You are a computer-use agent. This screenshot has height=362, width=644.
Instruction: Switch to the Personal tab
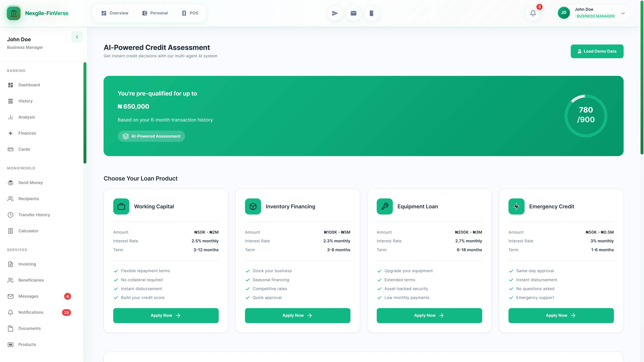(155, 13)
